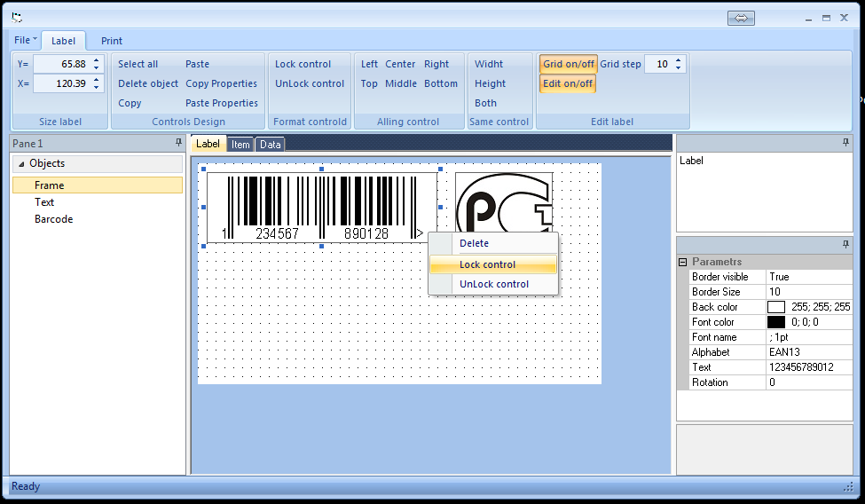The width and height of the screenshot is (865, 504).
Task: Click the Rotation value 0
Action: click(x=809, y=382)
